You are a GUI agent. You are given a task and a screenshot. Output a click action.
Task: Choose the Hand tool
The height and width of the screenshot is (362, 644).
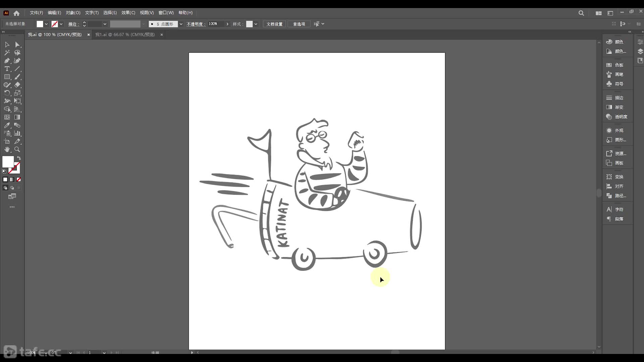(7, 149)
